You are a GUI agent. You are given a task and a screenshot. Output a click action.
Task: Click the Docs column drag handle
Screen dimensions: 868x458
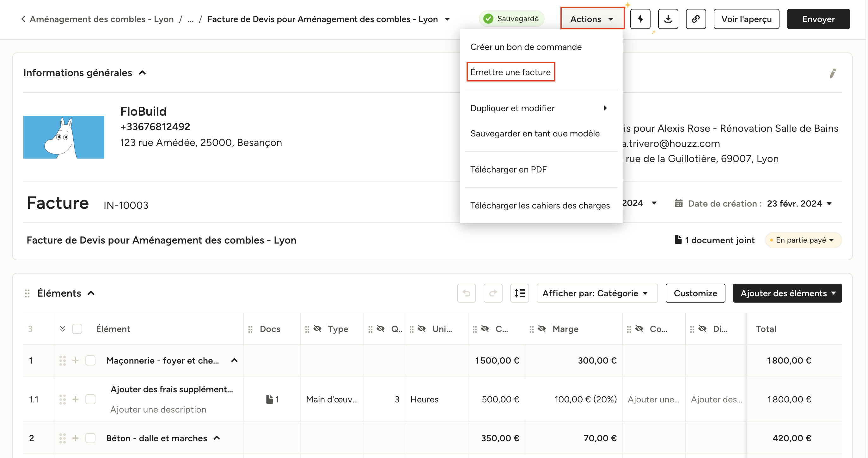(250, 329)
